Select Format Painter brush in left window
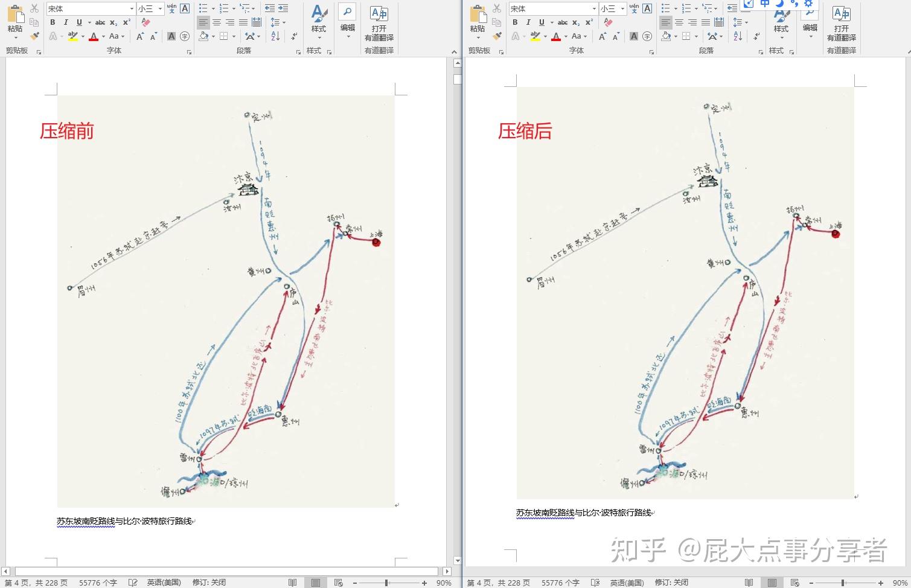 [34, 36]
